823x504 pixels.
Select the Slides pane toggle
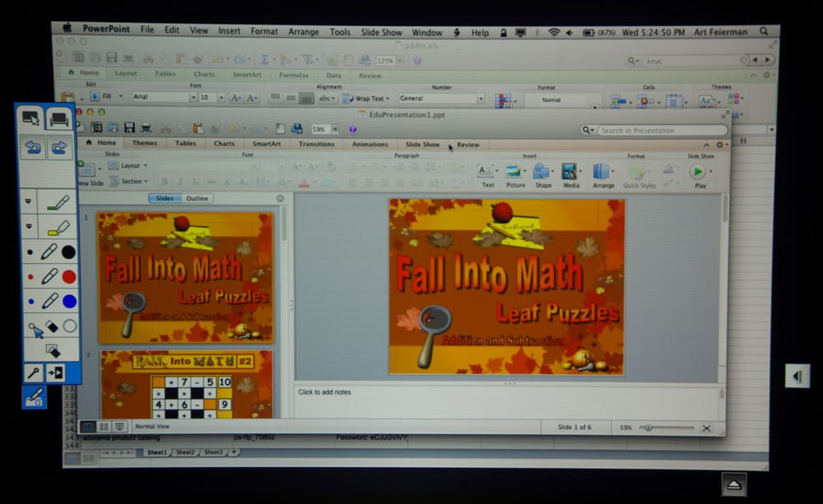165,198
